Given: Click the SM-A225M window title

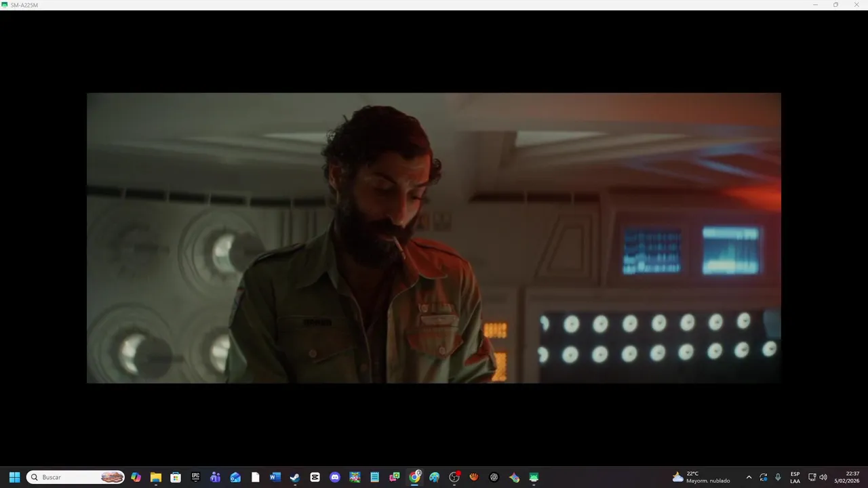Looking at the screenshot, I should (x=24, y=5).
